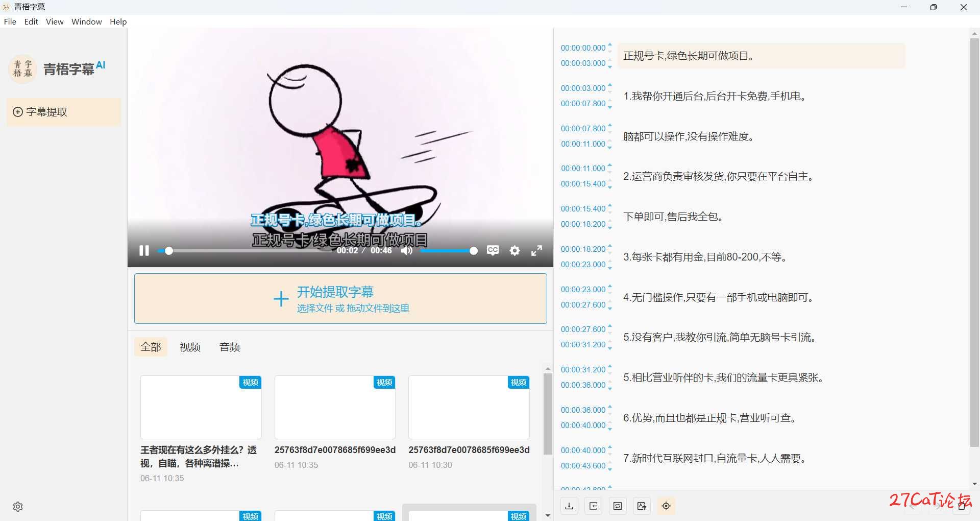980x521 pixels.
Task: Increase start time 00:00:00.000 of first subtitle
Action: pyautogui.click(x=610, y=44)
